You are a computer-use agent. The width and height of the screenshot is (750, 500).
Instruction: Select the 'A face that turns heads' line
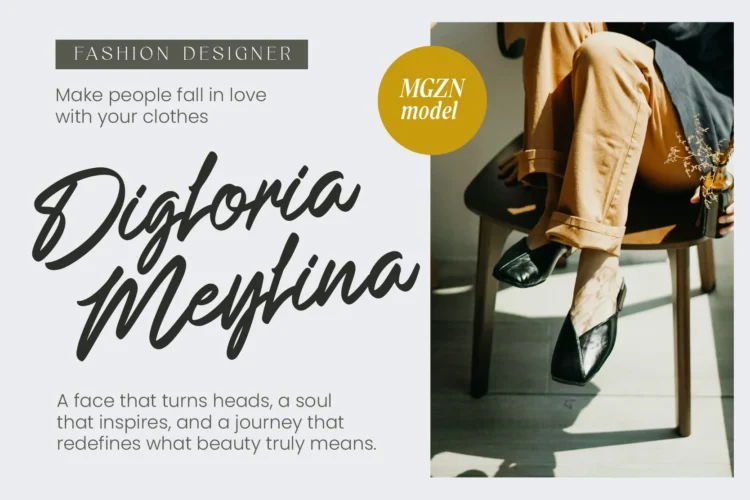pyautogui.click(x=194, y=400)
